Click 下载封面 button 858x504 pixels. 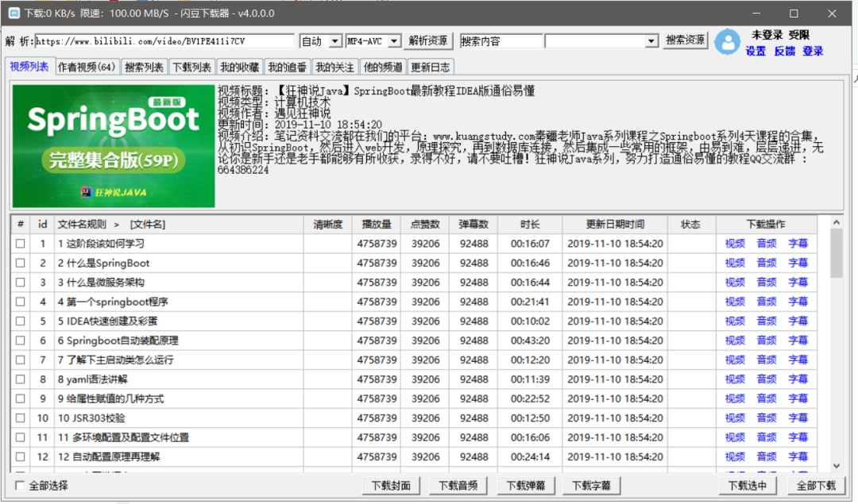[391, 486]
